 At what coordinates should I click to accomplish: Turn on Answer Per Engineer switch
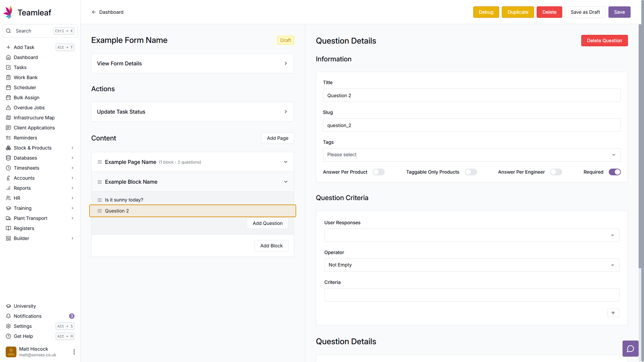pyautogui.click(x=556, y=172)
